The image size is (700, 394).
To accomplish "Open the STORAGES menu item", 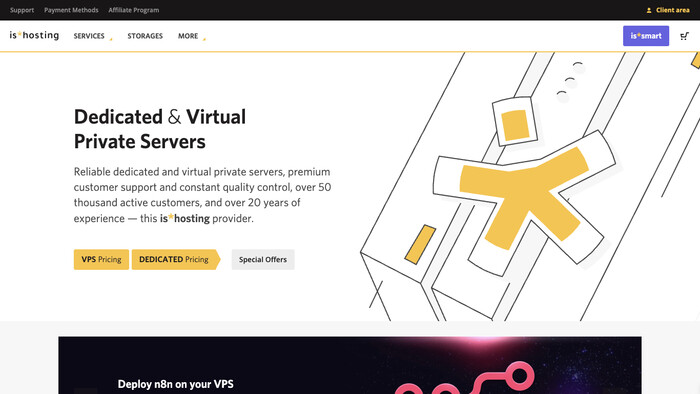I will coord(145,36).
